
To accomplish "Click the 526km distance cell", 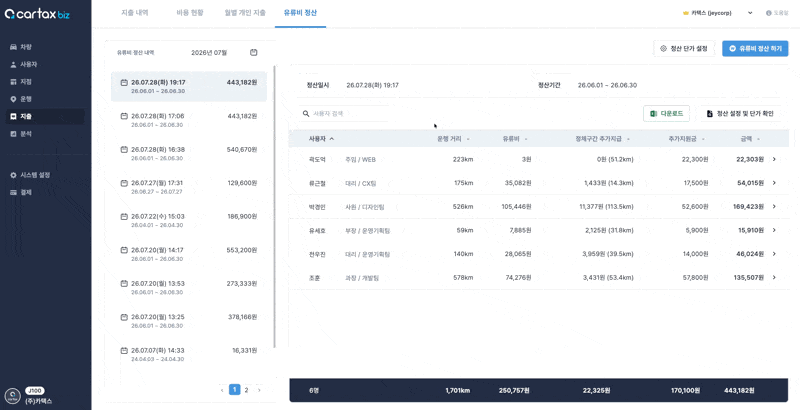I will pos(463,207).
